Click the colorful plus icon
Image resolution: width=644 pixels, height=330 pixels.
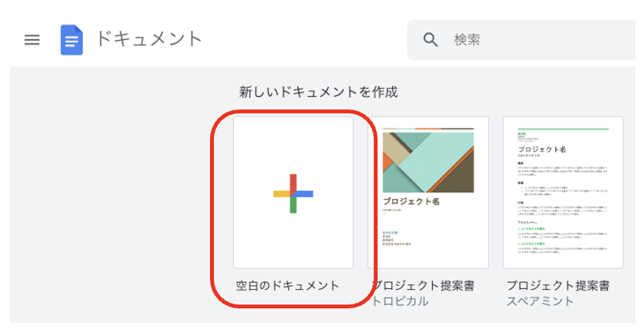point(293,194)
